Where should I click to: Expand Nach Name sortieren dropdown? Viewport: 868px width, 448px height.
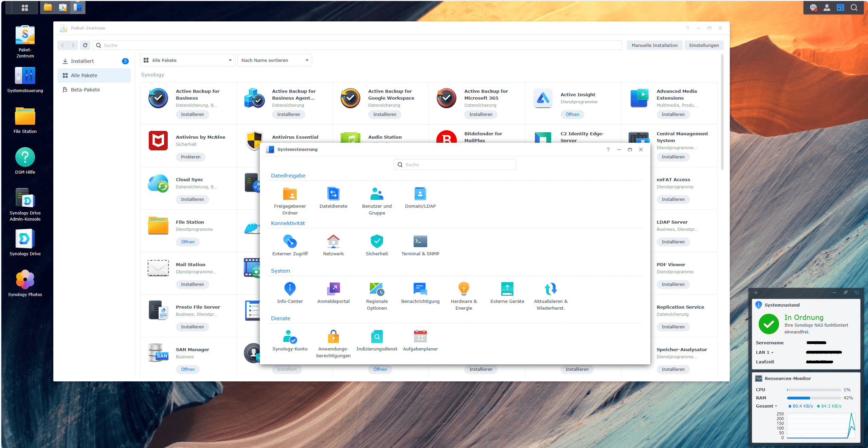(274, 60)
